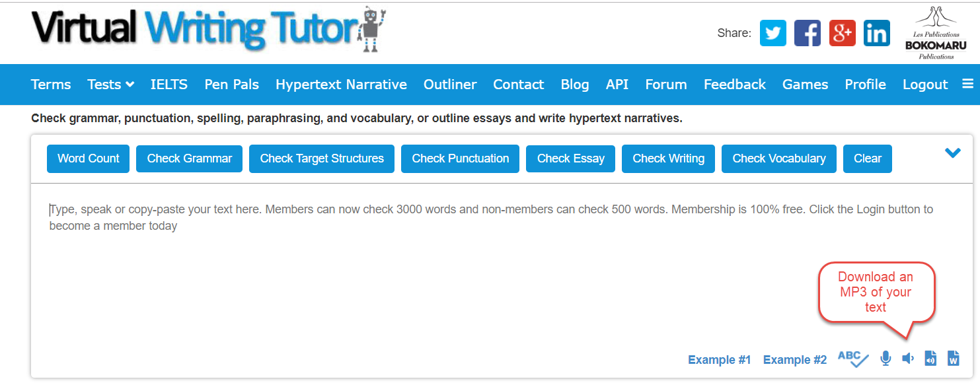The image size is (980, 383).
Task: Open the Tests dropdown menu
Action: click(110, 85)
